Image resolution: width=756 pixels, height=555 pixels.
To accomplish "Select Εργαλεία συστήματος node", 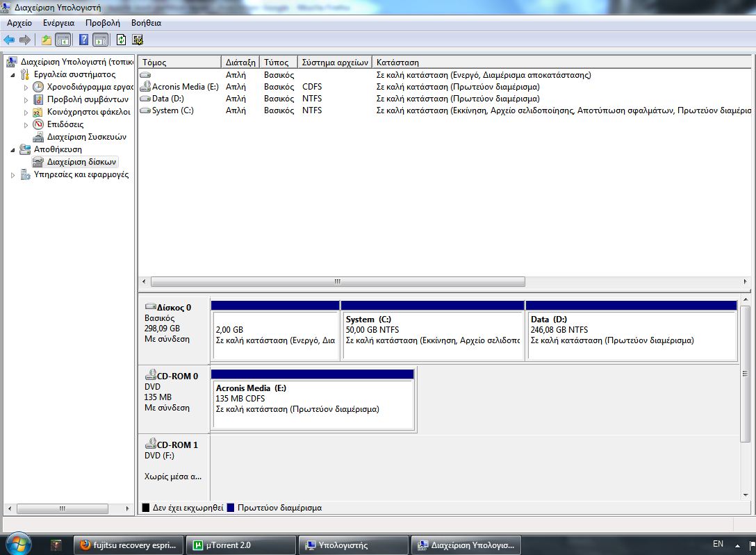I will pyautogui.click(x=74, y=74).
